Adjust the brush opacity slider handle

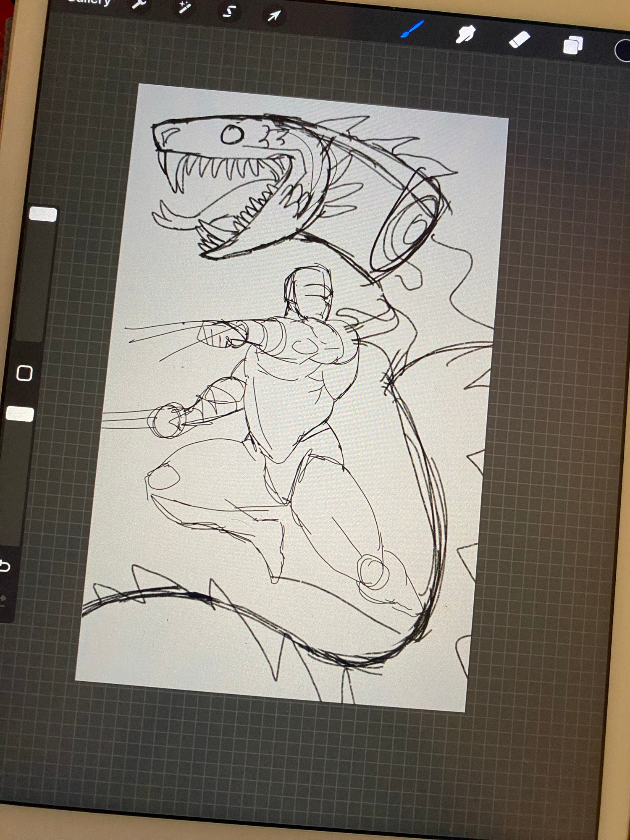pyautogui.click(x=20, y=414)
